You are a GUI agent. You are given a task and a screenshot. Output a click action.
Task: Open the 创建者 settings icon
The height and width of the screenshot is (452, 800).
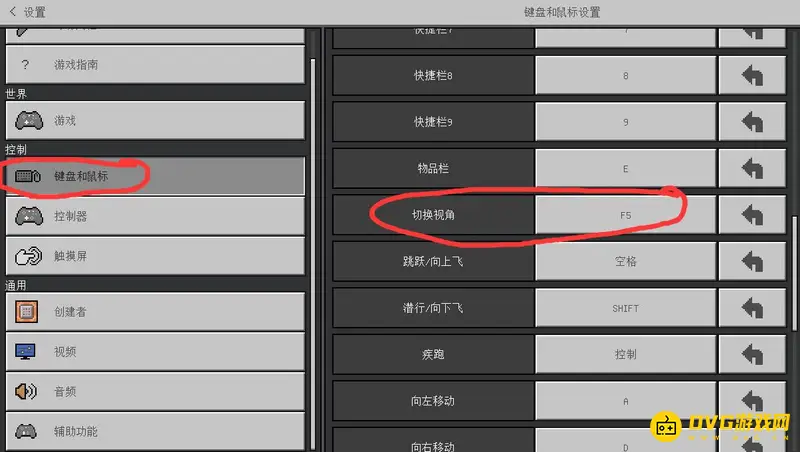(27, 311)
